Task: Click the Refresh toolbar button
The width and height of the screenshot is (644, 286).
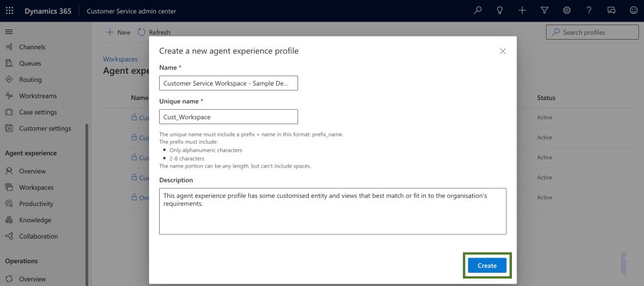Action: pos(154,32)
